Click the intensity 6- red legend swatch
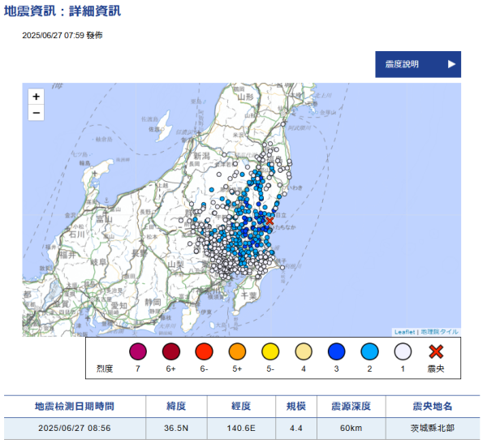 pyautogui.click(x=204, y=351)
